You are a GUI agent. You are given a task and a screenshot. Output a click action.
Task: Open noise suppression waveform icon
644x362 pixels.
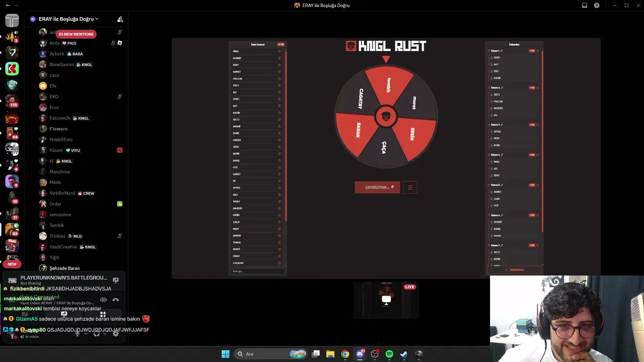point(103,300)
